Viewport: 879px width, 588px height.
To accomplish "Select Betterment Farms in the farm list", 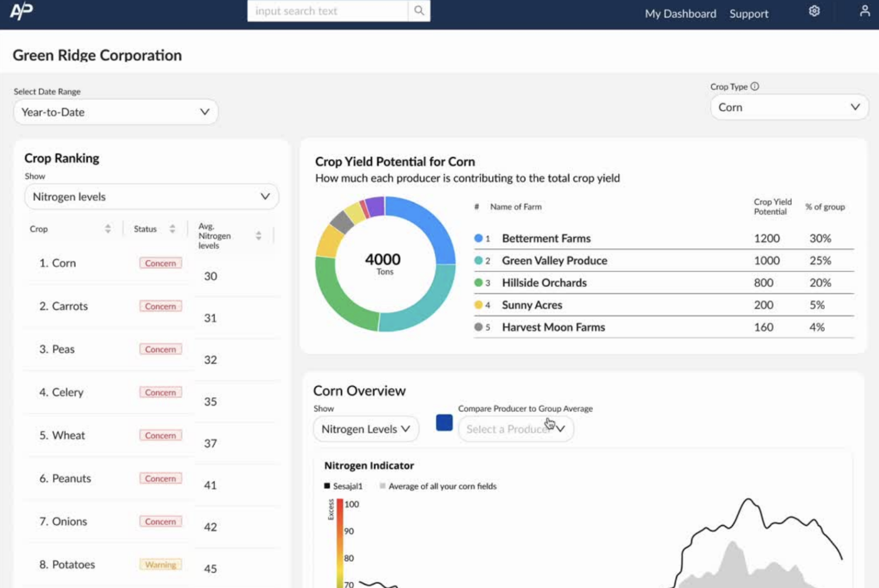I will 546,239.
